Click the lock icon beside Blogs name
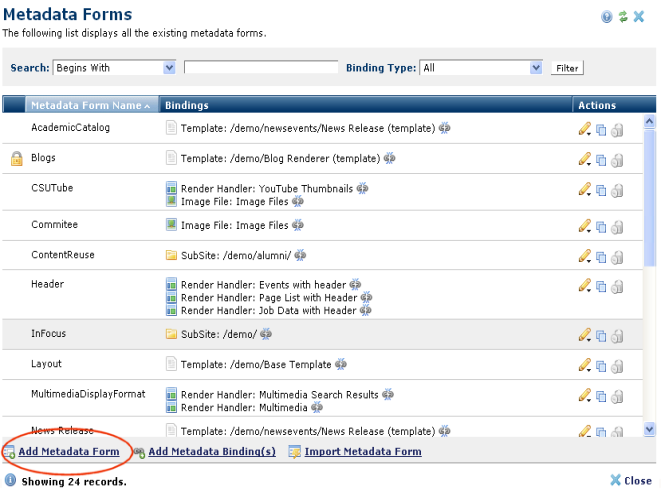Screen dimensions: 661x489 pos(16,158)
